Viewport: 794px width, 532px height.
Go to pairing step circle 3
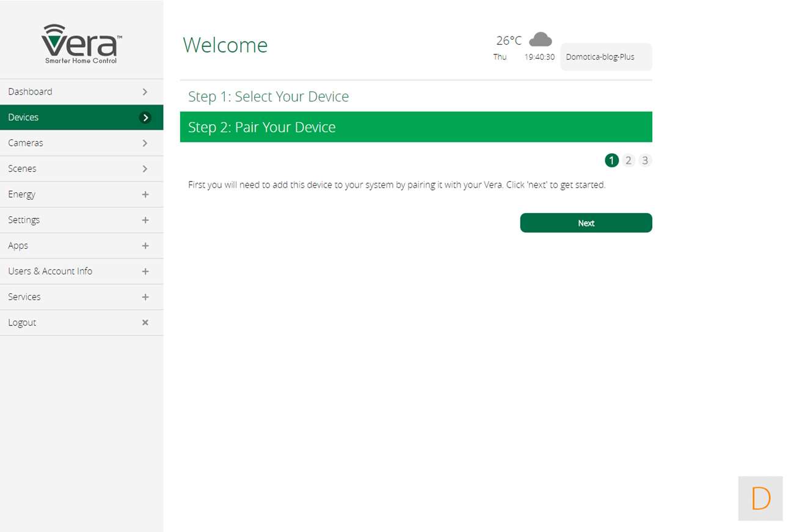(645, 161)
